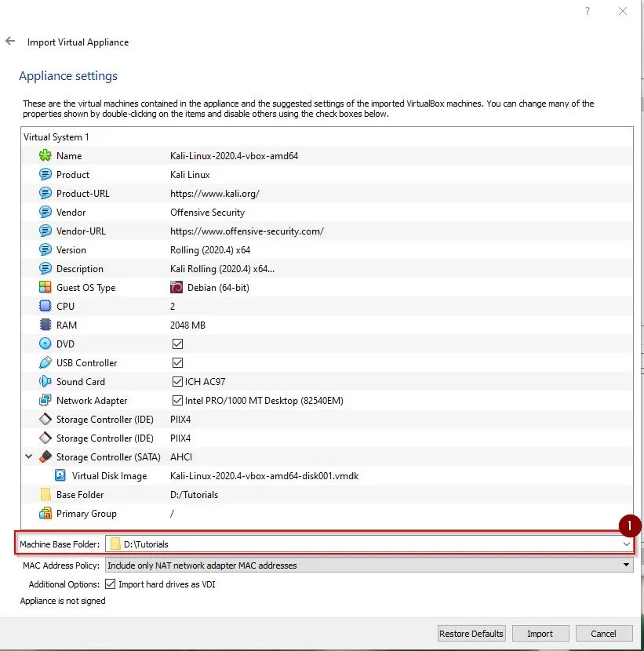Select the D:/Tutorials base folder value
This screenshot has height=651, width=644.
click(x=194, y=494)
